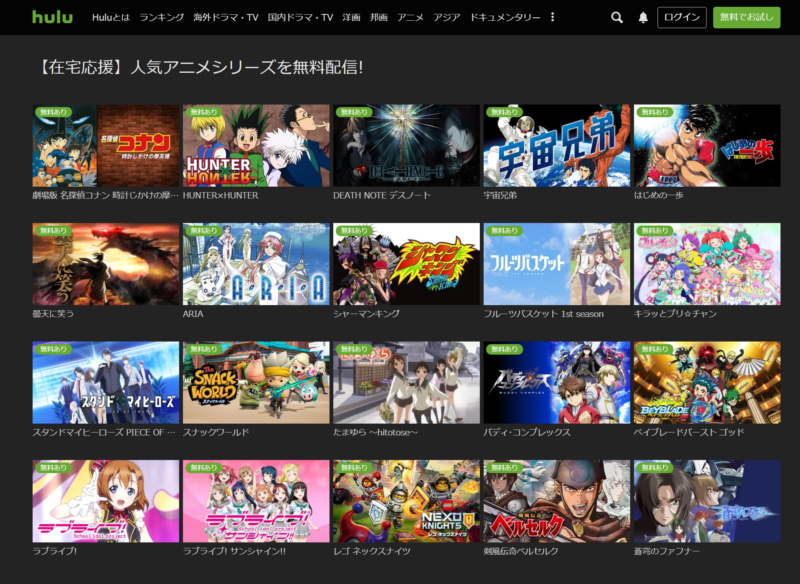Open the search magnifier icon
This screenshot has height=584, width=800.
[x=617, y=17]
